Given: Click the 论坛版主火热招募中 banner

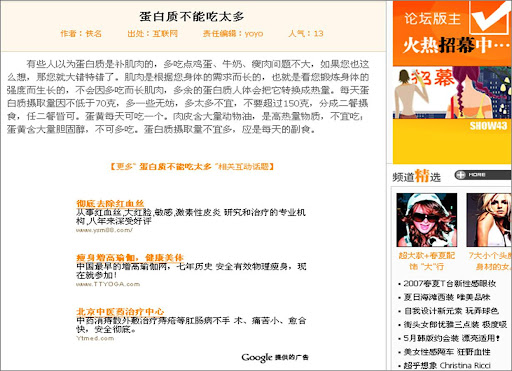Looking at the screenshot, I should [452, 33].
